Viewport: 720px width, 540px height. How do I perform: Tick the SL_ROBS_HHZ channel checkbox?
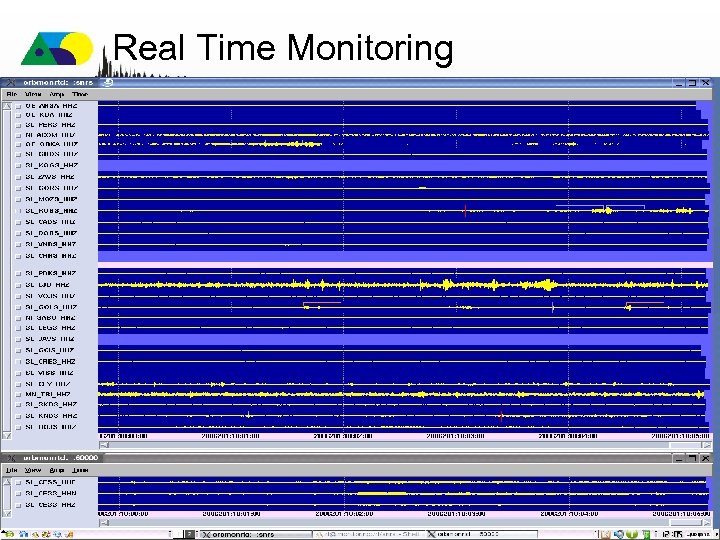pos(18,211)
